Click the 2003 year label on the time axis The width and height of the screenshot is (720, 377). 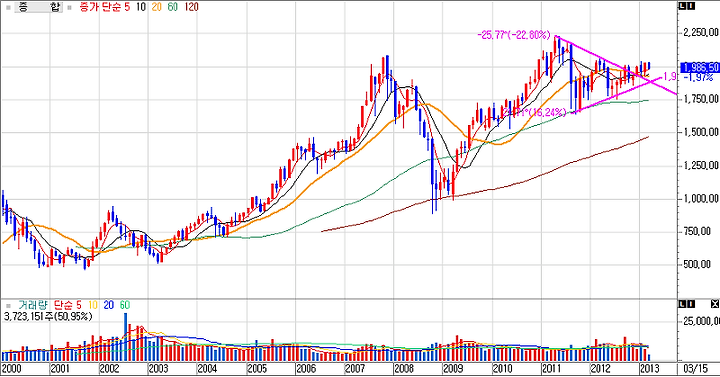pos(158,369)
